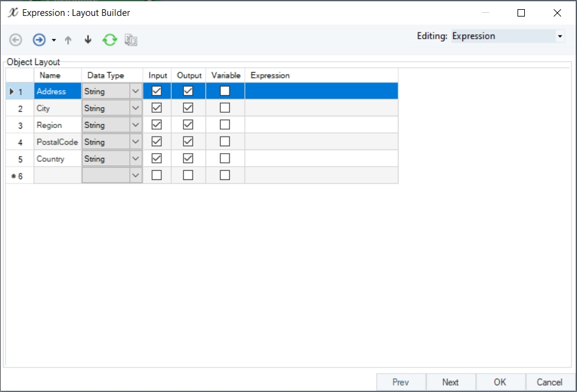This screenshot has width=577, height=392.
Task: Uncheck Output checkbox for Region row
Action: point(188,125)
